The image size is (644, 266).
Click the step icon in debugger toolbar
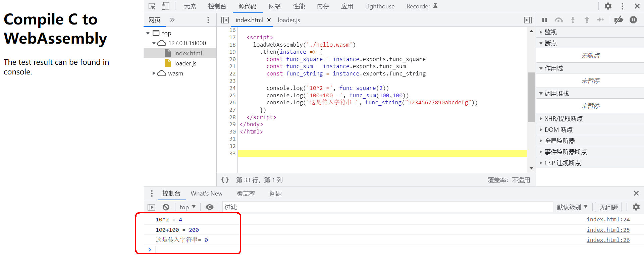[x=600, y=20]
